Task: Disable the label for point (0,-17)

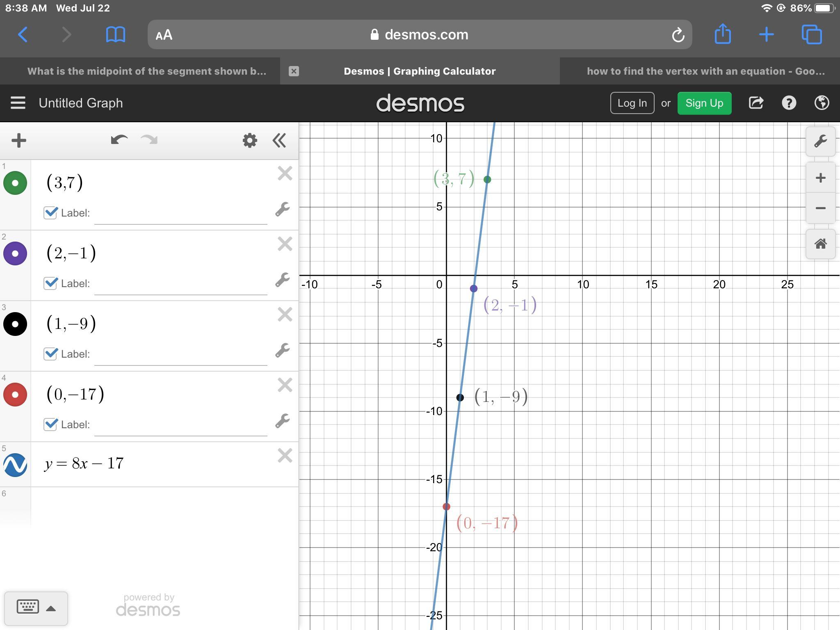Action: [50, 424]
